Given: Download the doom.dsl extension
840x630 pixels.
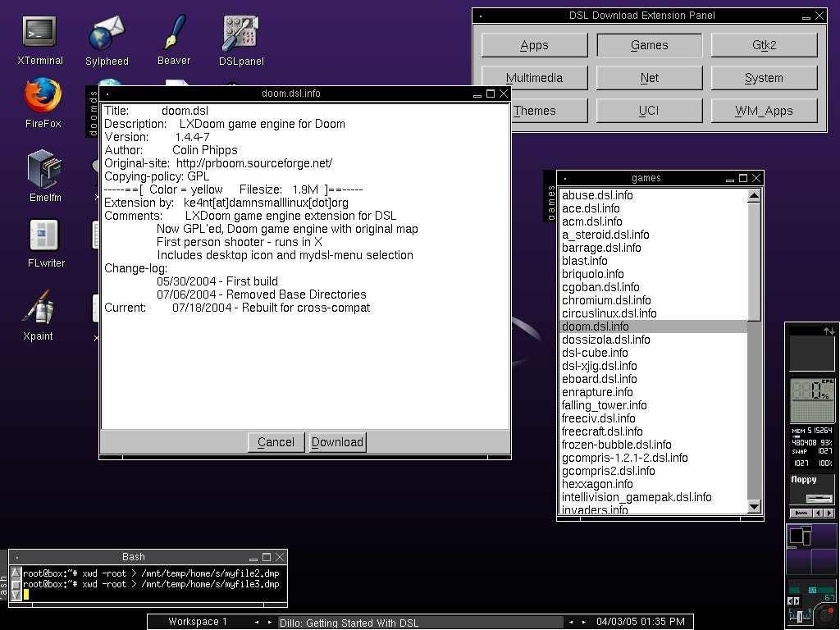Looking at the screenshot, I should click(337, 442).
